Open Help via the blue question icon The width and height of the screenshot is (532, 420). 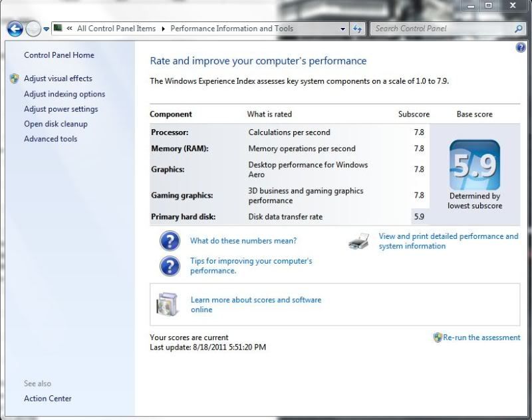(x=521, y=47)
